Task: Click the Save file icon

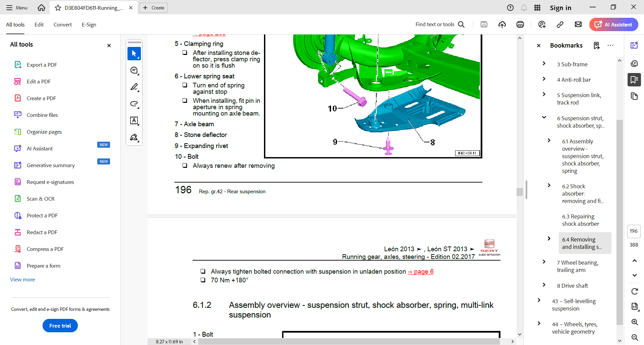Action: coord(484,24)
